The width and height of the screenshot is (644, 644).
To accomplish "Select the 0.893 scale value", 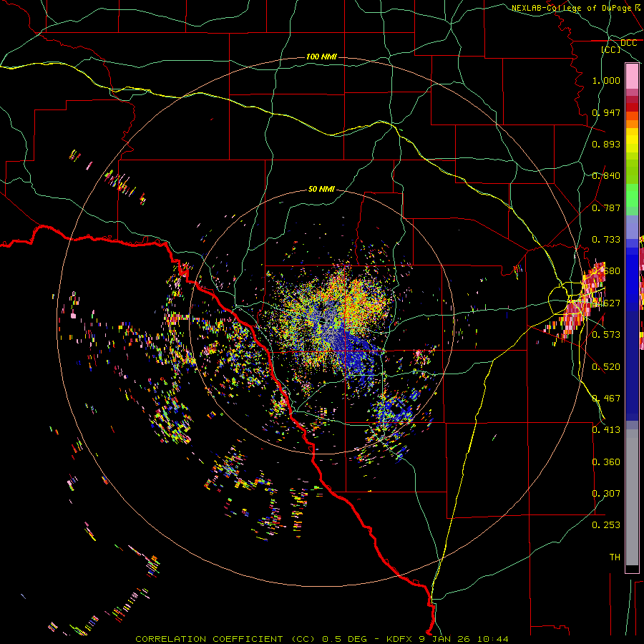I will tap(606, 144).
